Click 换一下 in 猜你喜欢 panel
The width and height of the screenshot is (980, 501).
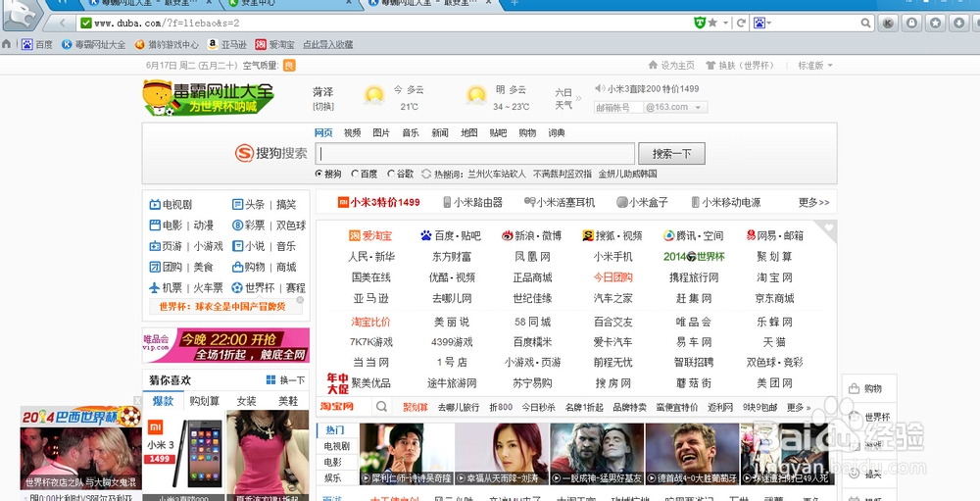tap(285, 380)
